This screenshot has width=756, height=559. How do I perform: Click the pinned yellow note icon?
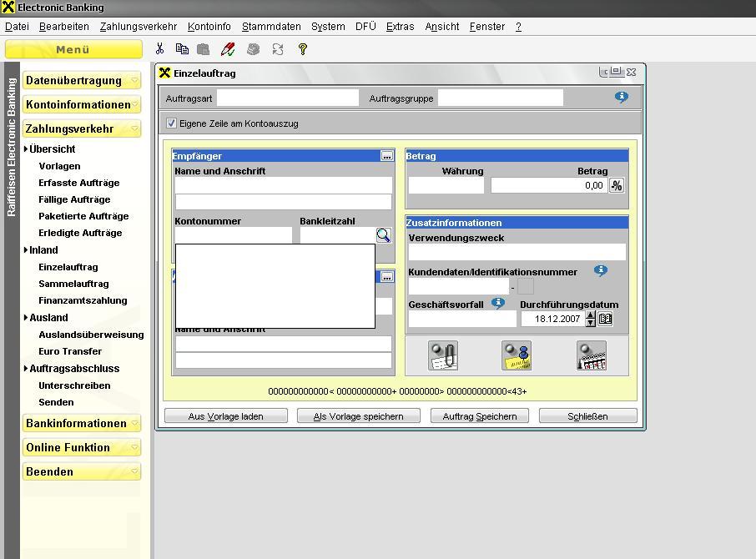click(x=517, y=355)
